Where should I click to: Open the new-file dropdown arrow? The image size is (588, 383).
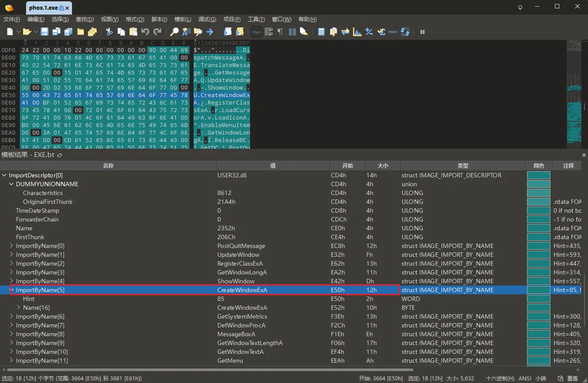coord(19,32)
